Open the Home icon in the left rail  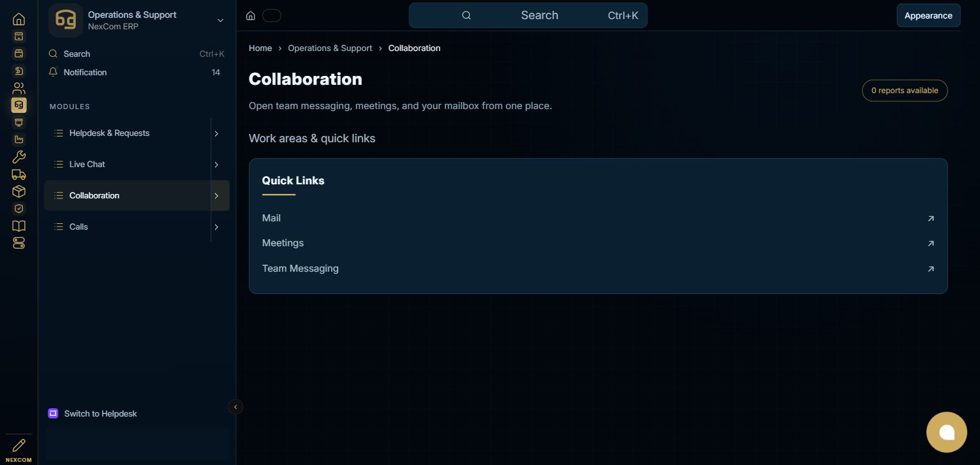click(x=19, y=19)
